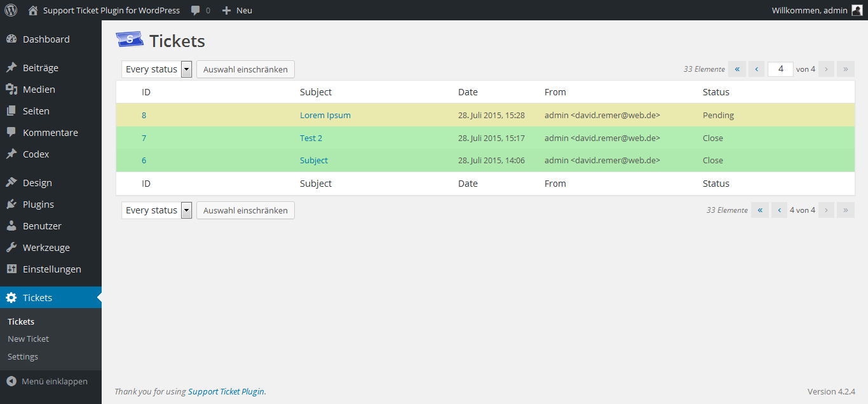Screen dimensions: 868x404
Task: Open New Ticket submenu entry
Action: (28, 339)
